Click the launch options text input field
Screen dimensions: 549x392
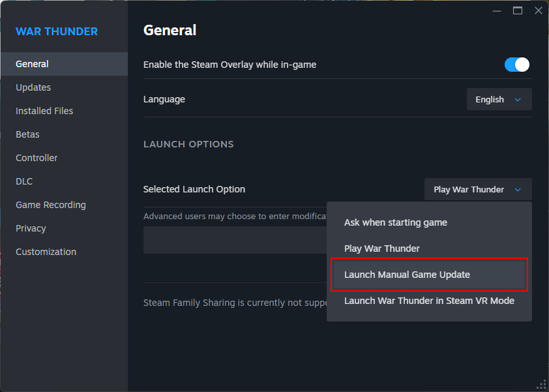[x=235, y=240]
